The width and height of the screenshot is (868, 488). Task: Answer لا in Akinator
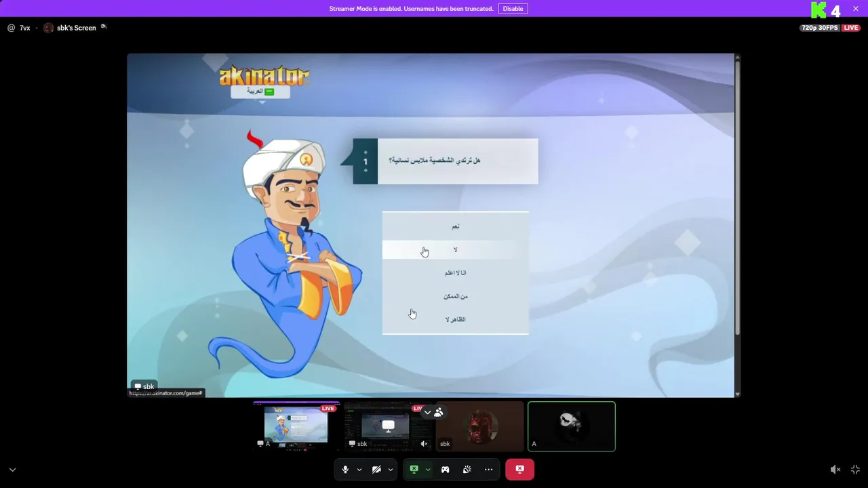(x=455, y=249)
